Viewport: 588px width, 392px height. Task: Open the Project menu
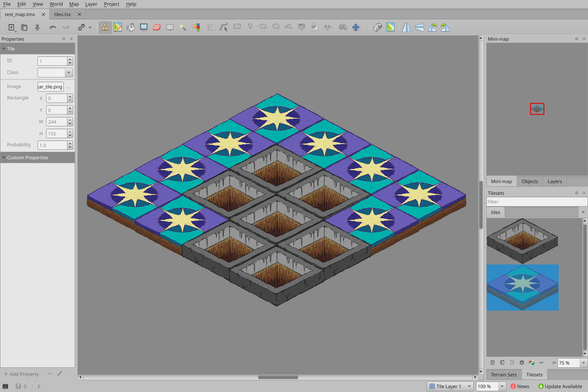111,4
